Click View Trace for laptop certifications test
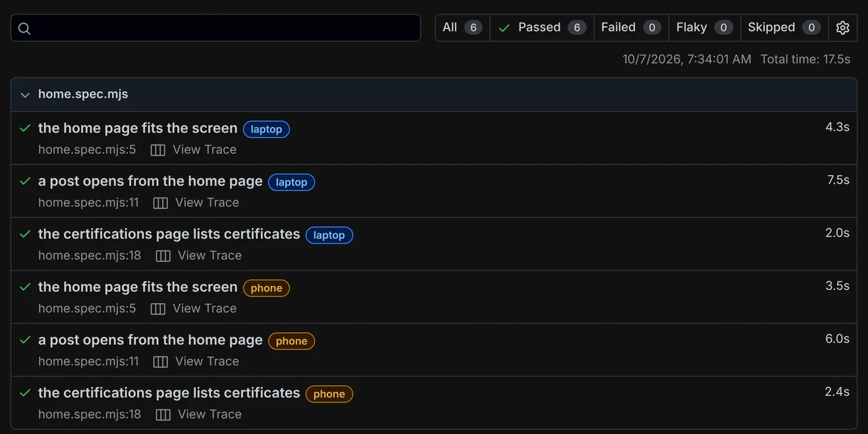Image resolution: width=868 pixels, height=434 pixels. [210, 256]
